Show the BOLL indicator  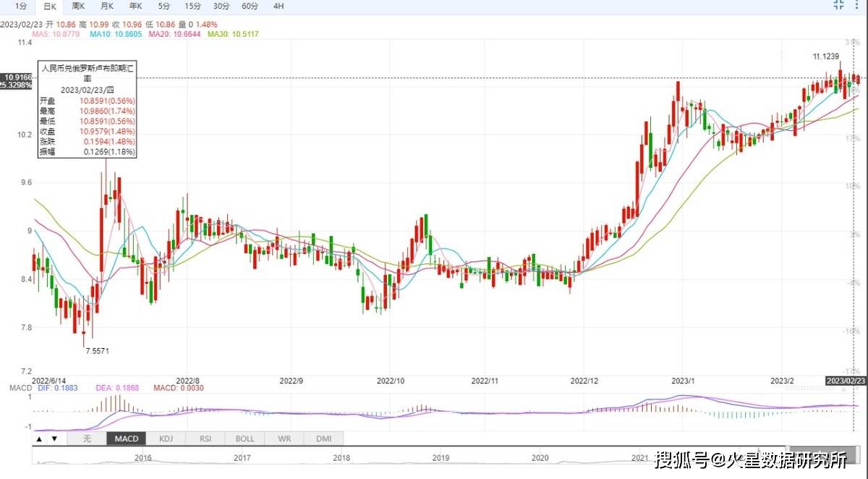244,438
